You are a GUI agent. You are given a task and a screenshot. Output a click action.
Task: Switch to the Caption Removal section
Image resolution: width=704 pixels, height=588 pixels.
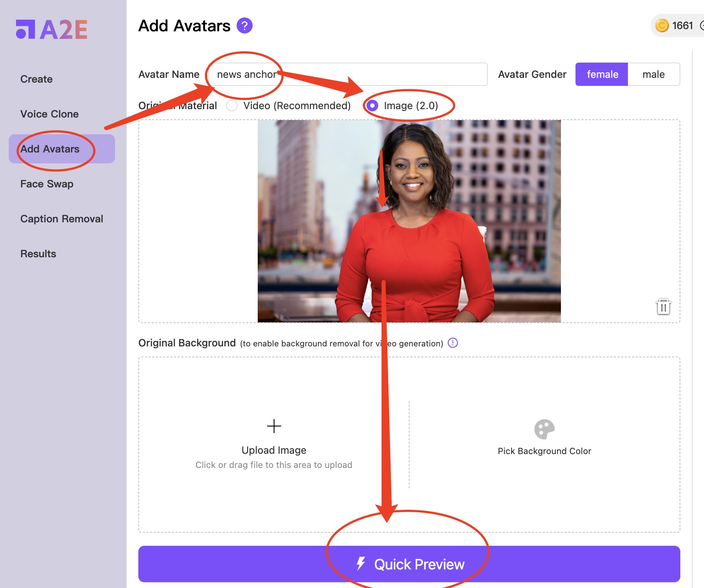pyautogui.click(x=62, y=219)
